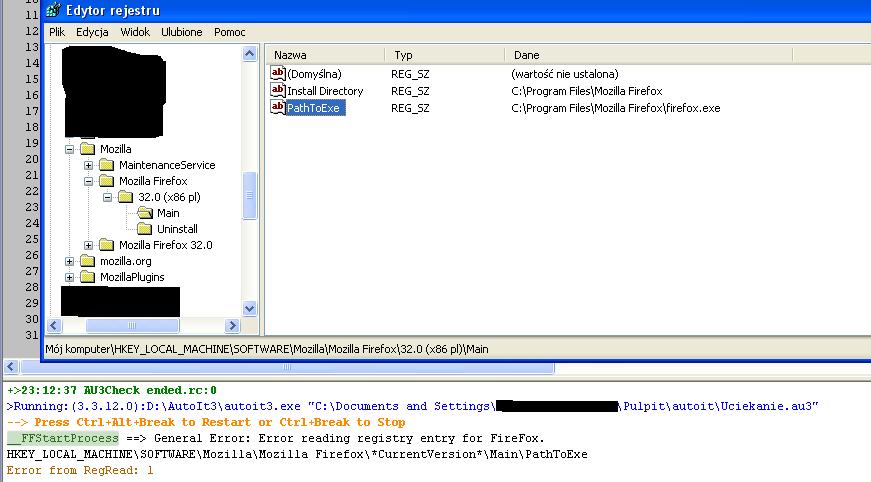Image resolution: width=871 pixels, height=482 pixels.
Task: Select the Main tree item label
Action: pos(168,213)
